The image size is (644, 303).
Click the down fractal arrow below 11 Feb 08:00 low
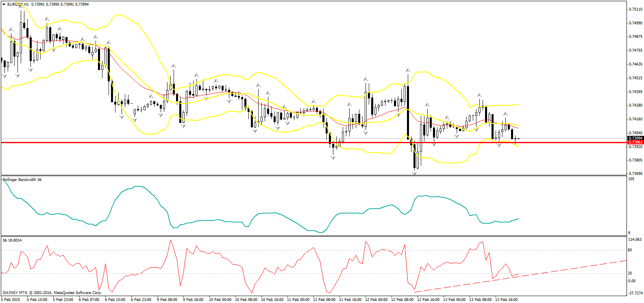click(333, 157)
